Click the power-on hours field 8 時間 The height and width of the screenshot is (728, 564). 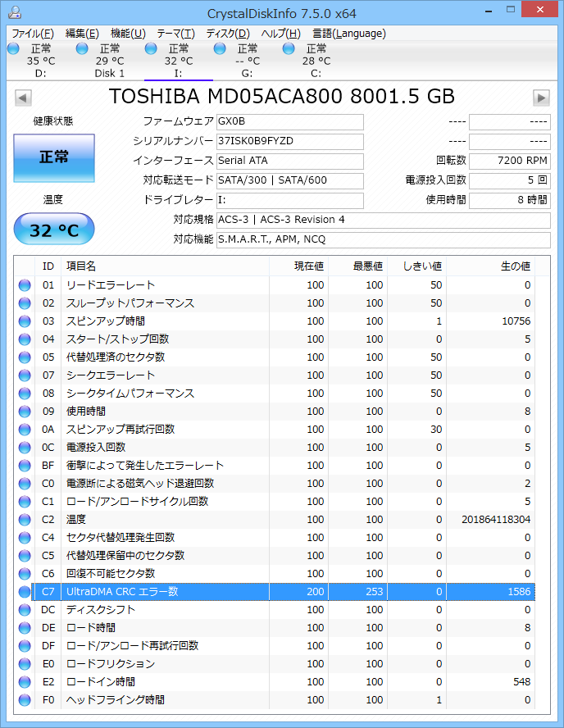point(510,201)
